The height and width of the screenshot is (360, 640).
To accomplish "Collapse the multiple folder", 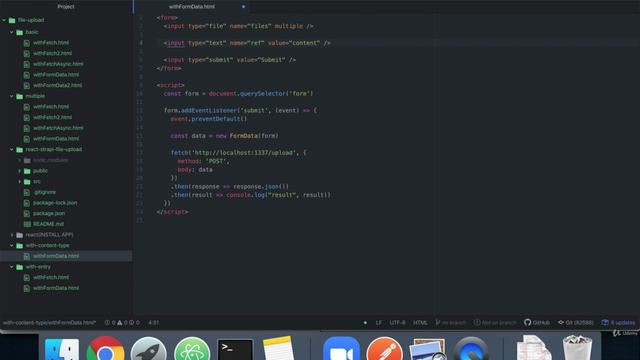I will [11, 96].
